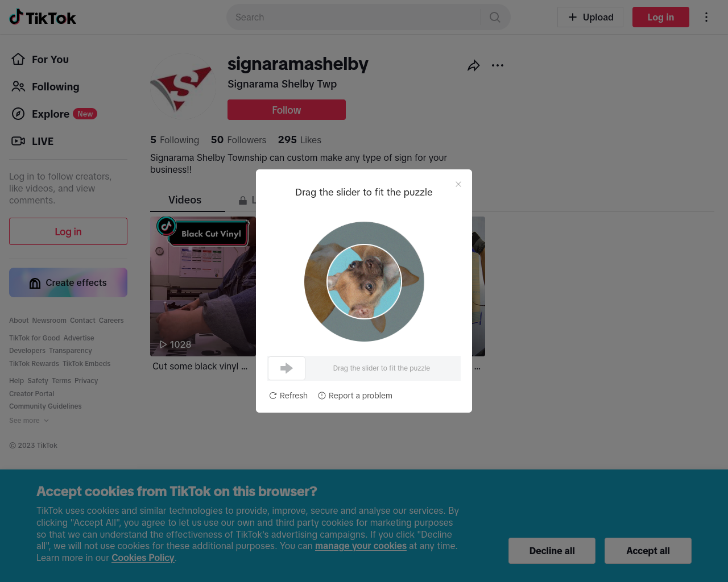Share the signaramashelby profile
The width and height of the screenshot is (728, 582).
coord(473,66)
